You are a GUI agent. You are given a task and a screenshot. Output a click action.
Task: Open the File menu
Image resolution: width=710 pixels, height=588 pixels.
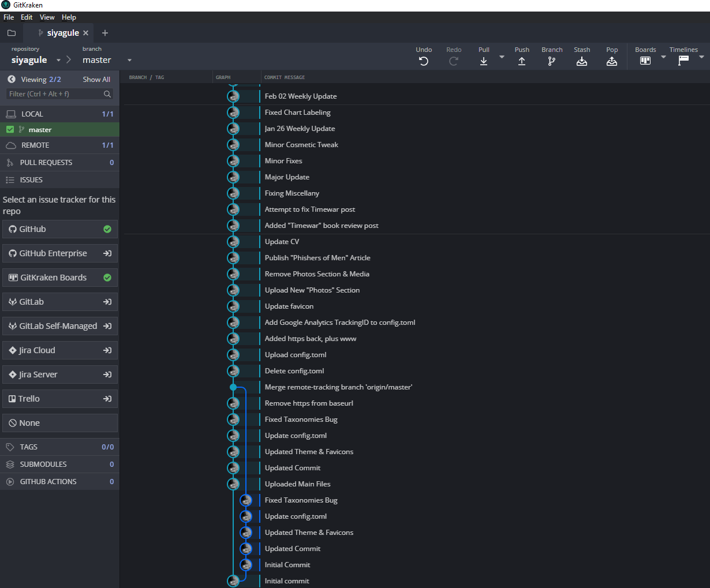coord(9,17)
